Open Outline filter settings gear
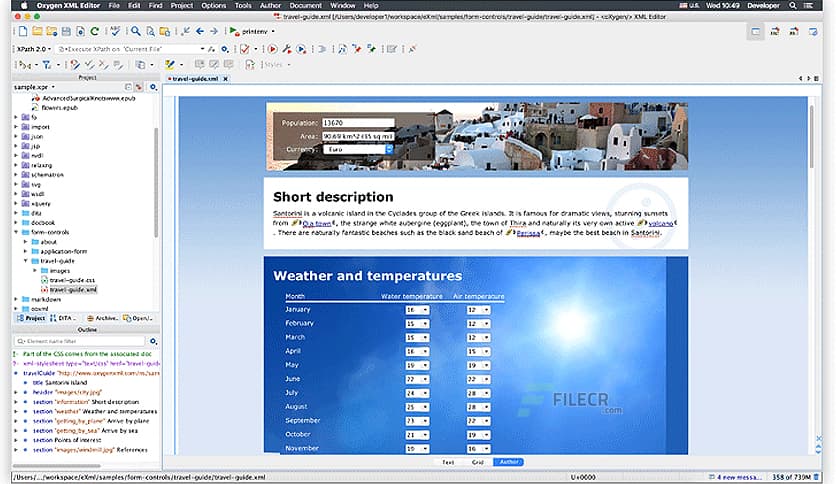 154,341
